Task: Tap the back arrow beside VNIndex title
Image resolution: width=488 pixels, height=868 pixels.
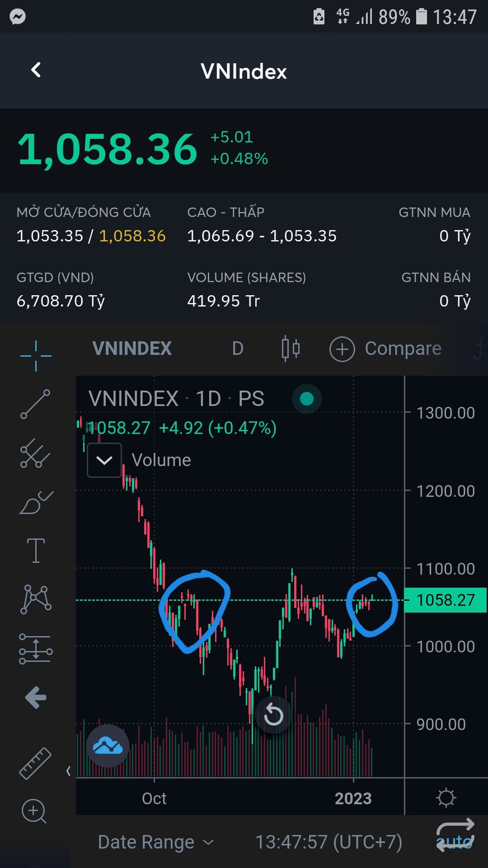Action: point(36,70)
